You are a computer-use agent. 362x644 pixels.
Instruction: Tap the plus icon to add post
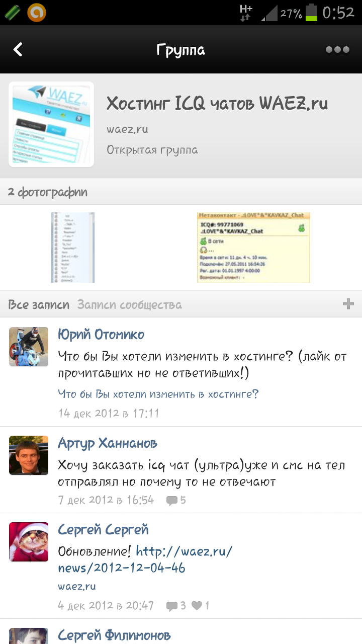click(x=348, y=304)
